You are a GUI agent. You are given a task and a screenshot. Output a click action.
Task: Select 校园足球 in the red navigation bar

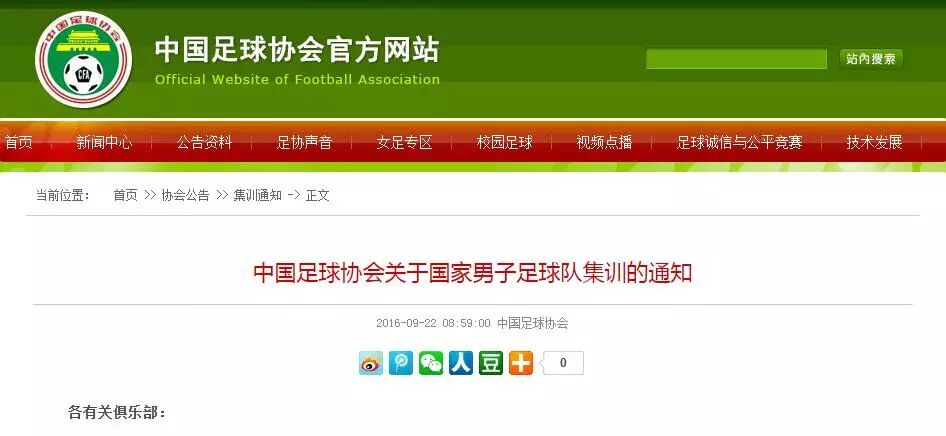pyautogui.click(x=504, y=142)
